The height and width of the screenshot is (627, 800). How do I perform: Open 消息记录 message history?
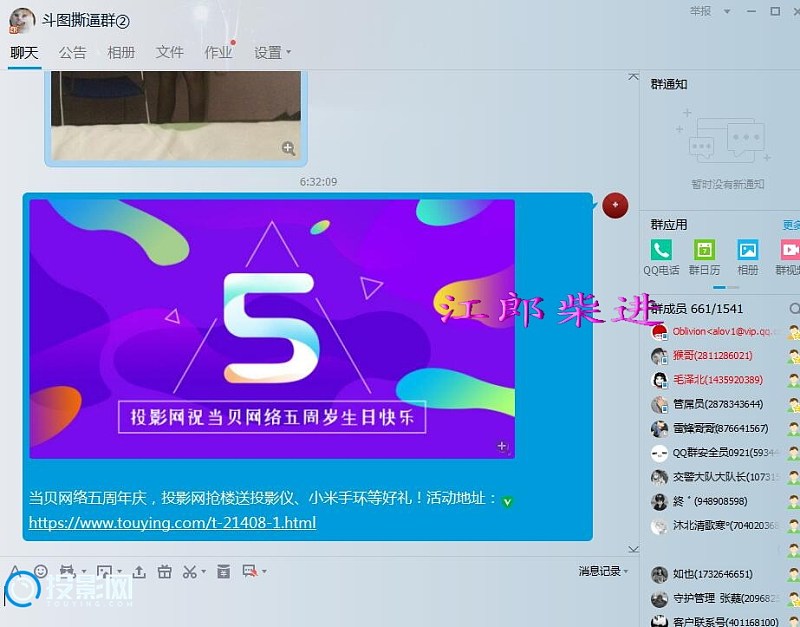pos(599,571)
